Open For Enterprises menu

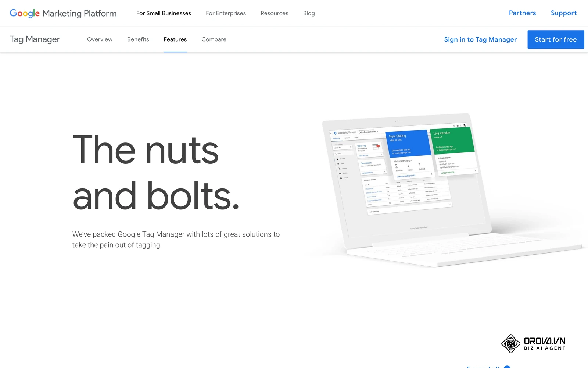coord(226,13)
